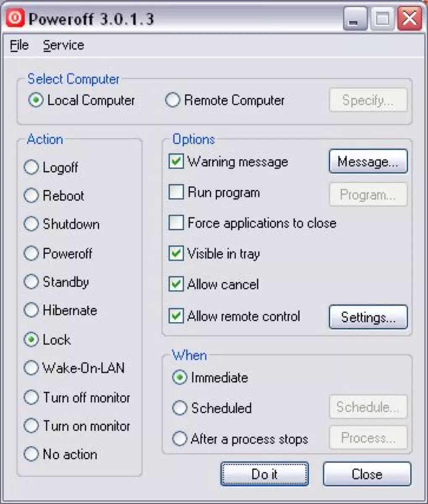Uncheck Visible in tray
The image size is (428, 504).
[x=177, y=254]
